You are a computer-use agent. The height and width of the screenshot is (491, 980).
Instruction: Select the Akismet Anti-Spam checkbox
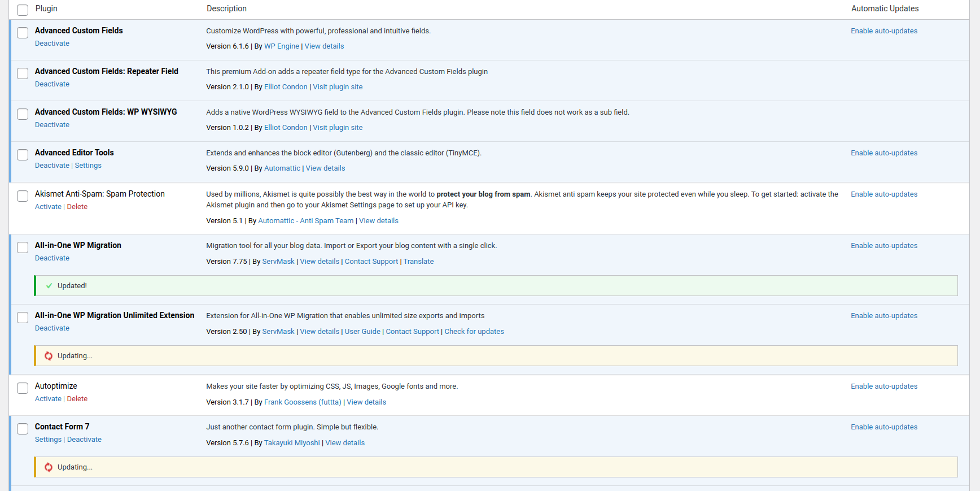(x=23, y=196)
